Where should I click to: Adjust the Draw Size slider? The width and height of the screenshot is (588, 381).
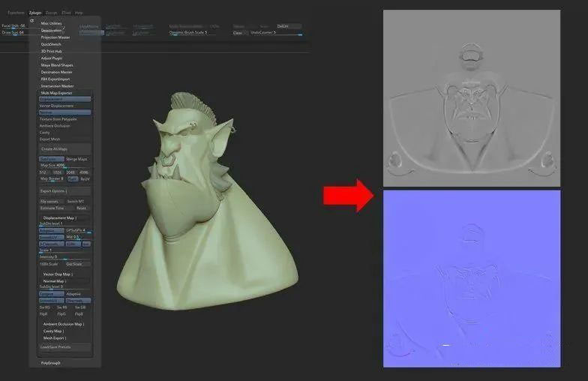[15, 33]
